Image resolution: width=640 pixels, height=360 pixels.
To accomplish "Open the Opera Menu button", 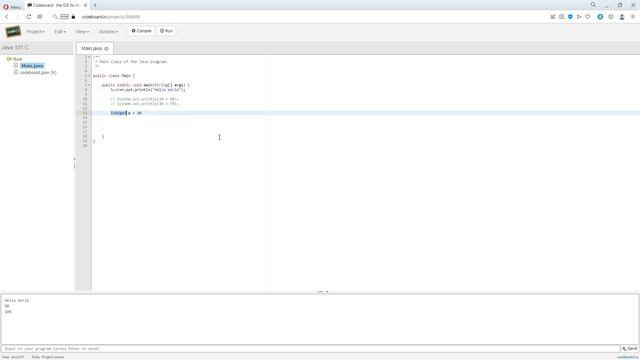I will pyautogui.click(x=12, y=7).
